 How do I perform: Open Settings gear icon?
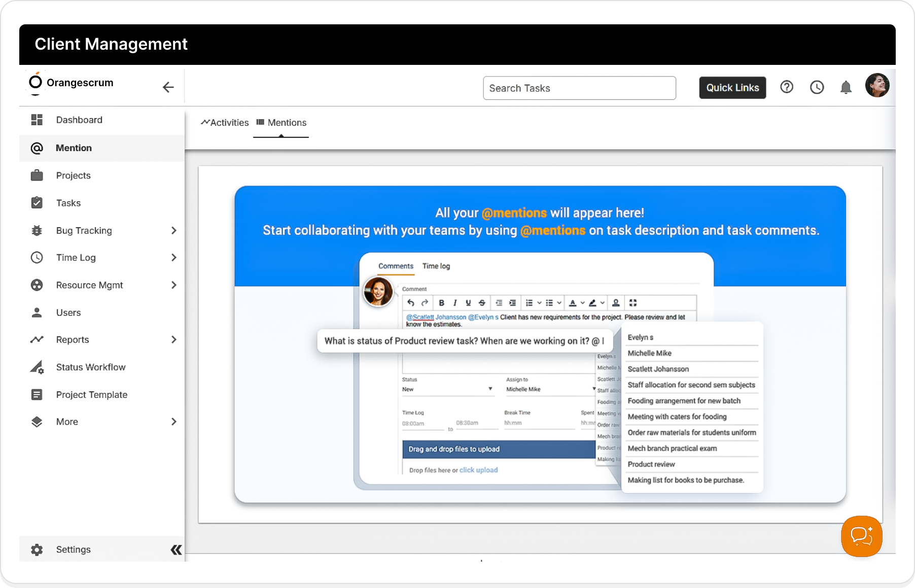(x=37, y=549)
